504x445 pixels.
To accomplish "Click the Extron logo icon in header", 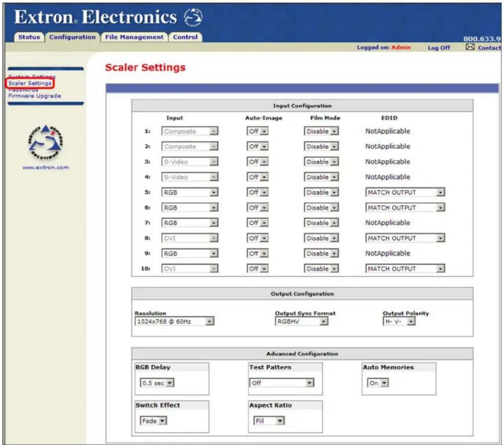I will click(x=193, y=17).
